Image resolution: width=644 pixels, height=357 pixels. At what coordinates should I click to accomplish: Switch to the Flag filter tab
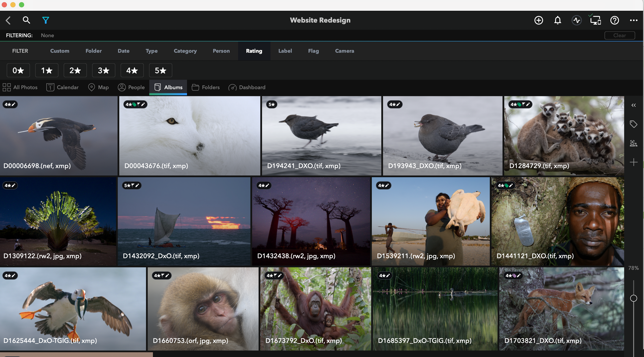[x=313, y=51]
